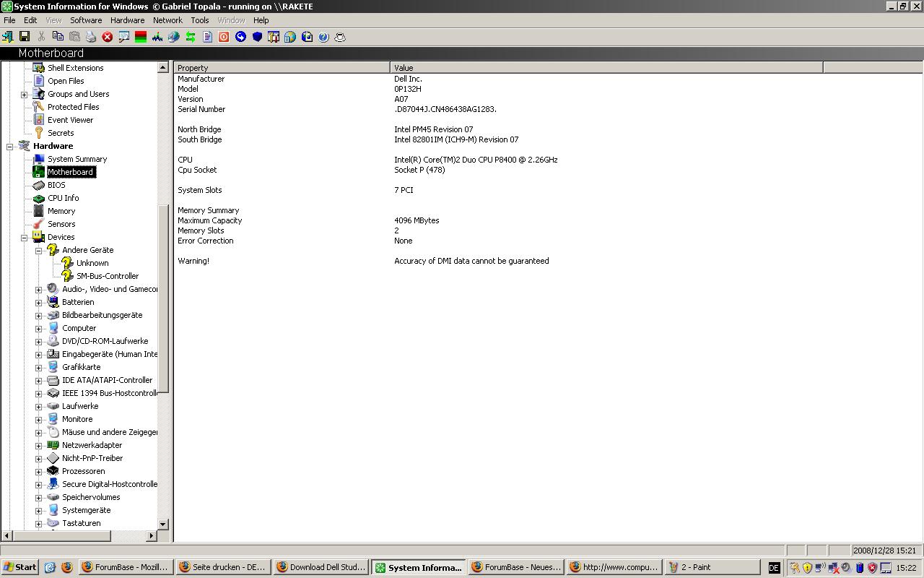The height and width of the screenshot is (578, 924).
Task: Open the Edit menu
Action: tap(30, 20)
